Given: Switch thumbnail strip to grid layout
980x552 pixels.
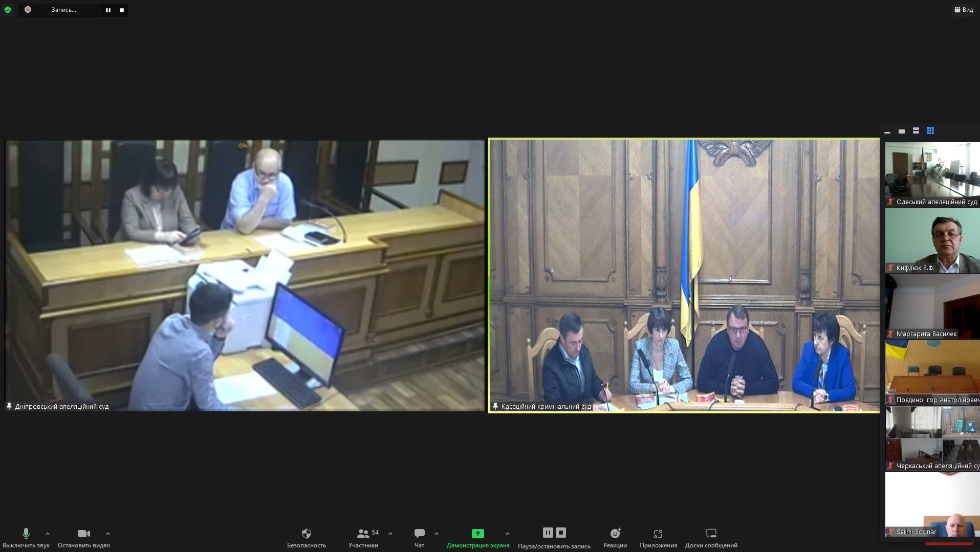Looking at the screenshot, I should (x=930, y=131).
